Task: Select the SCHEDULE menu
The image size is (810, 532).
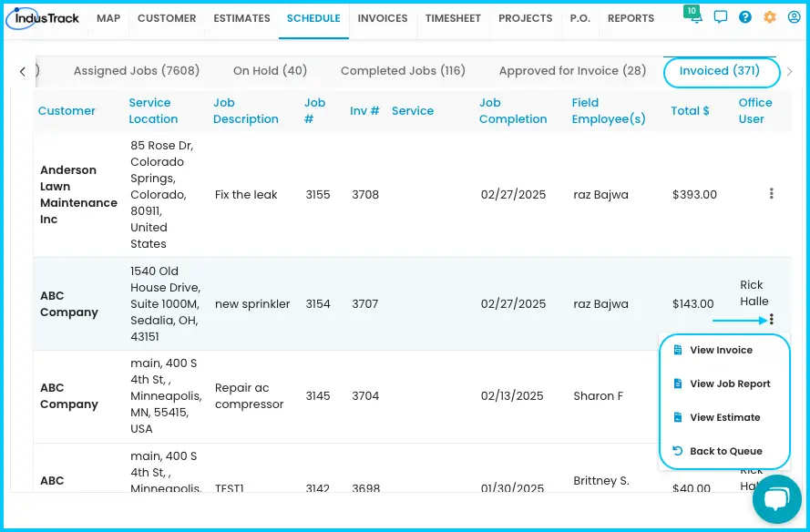Action: point(313,18)
